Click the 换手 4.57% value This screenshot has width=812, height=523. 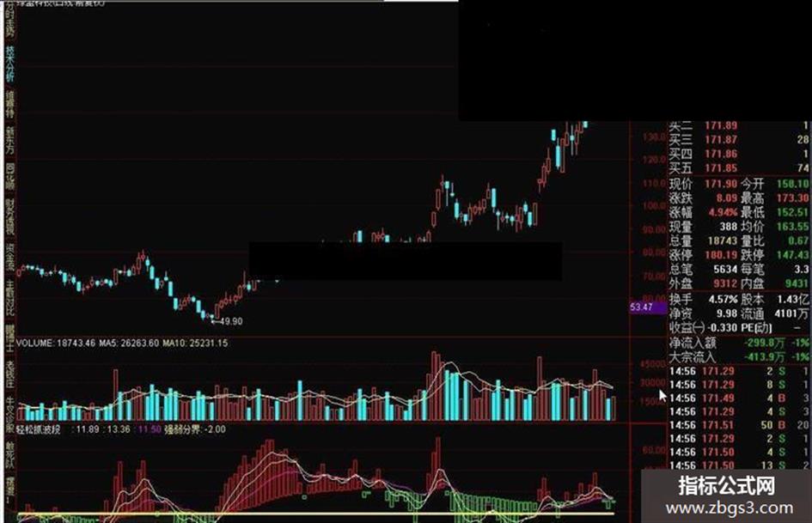click(723, 300)
